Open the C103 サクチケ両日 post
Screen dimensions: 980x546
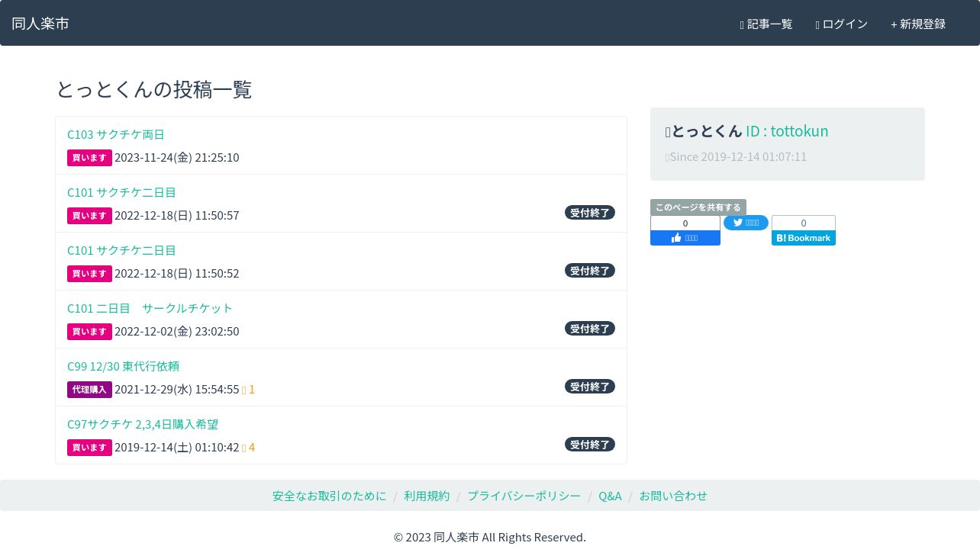(x=116, y=134)
